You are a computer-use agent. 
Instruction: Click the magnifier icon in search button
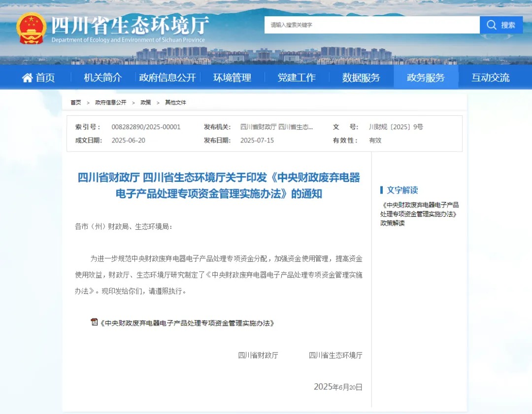[x=491, y=25]
